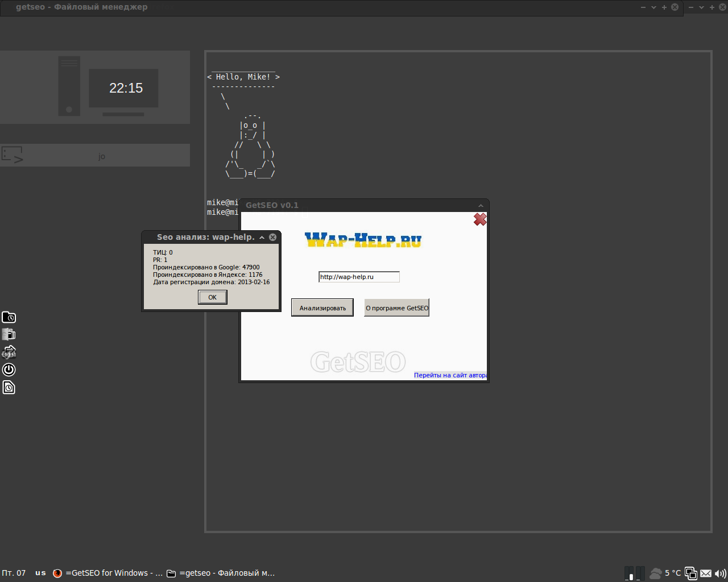Close GetSEO with the red X icon

480,219
